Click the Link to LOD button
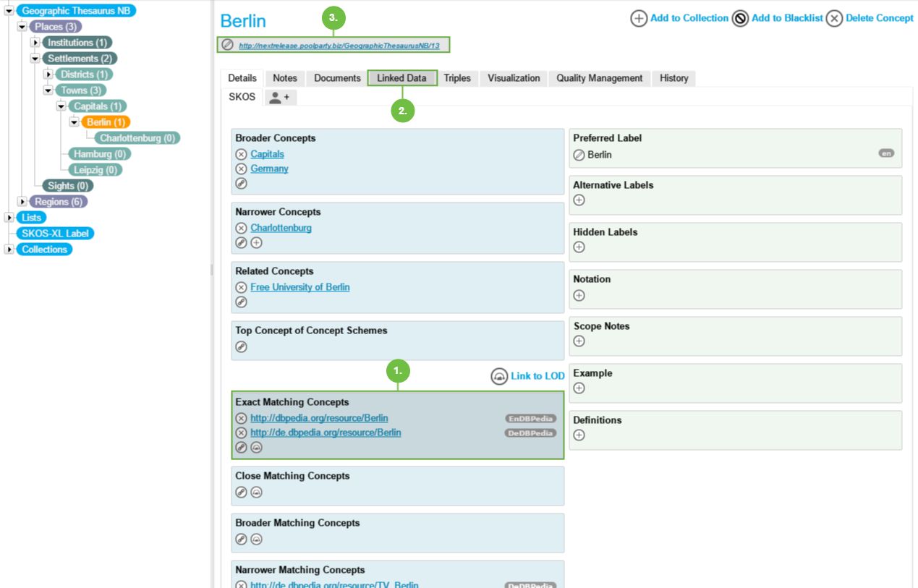 tap(528, 376)
